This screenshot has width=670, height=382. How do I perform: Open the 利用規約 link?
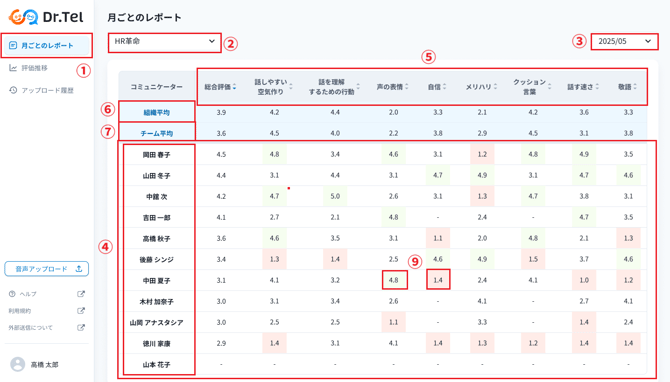[x=20, y=311]
